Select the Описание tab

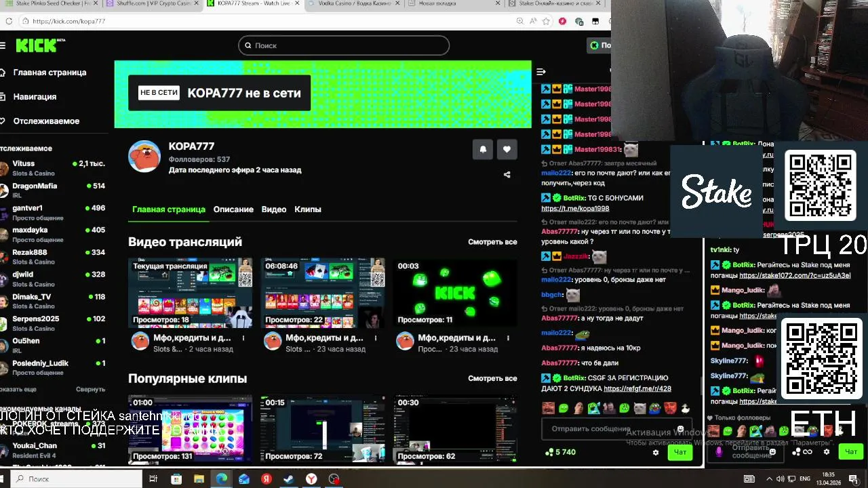(x=233, y=209)
